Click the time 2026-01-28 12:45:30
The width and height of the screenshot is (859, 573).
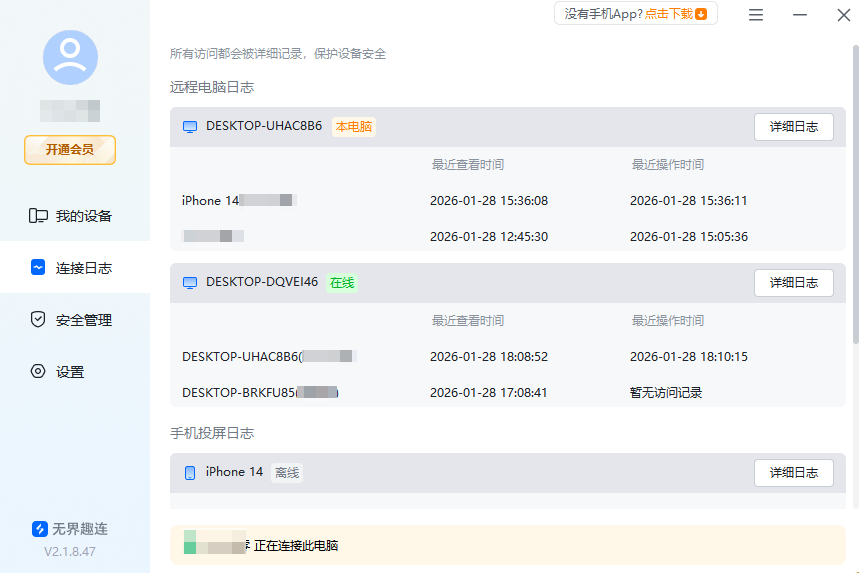489,237
